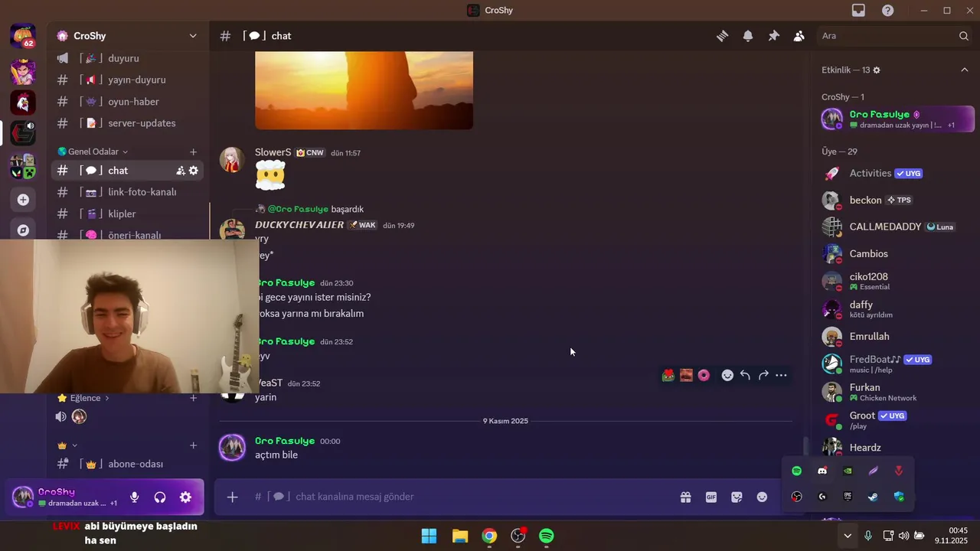Image resolution: width=980 pixels, height=551 pixels.
Task: Open NVIDIA icon in tray popup
Action: point(848,471)
